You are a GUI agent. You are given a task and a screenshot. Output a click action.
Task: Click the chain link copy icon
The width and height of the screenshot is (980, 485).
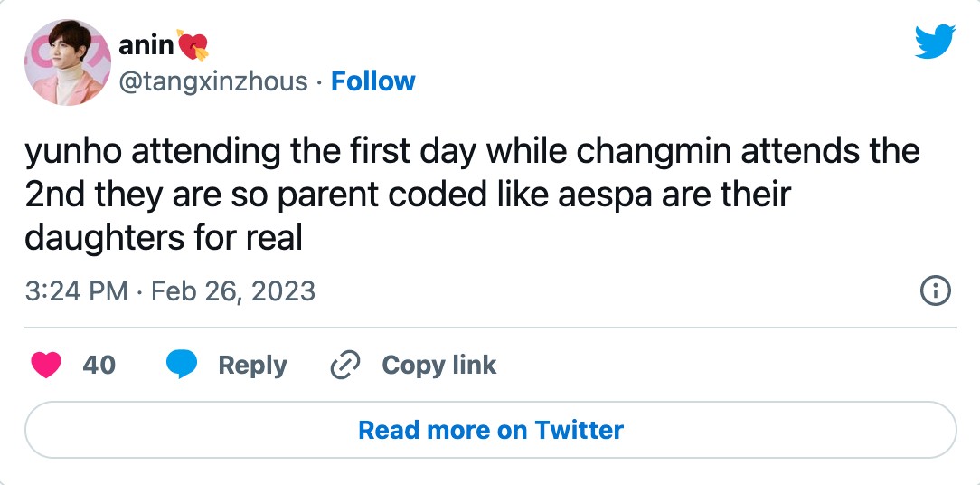pyautogui.click(x=345, y=365)
